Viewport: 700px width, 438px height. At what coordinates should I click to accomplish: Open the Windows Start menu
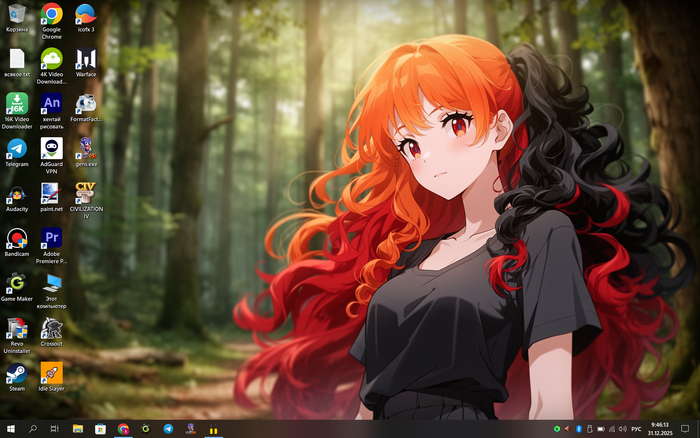click(10, 429)
